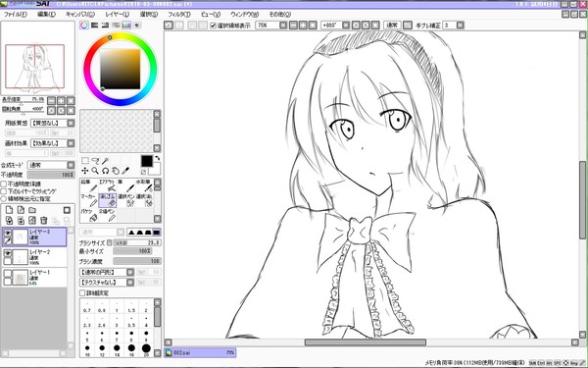Create a new normal layer

9,210
